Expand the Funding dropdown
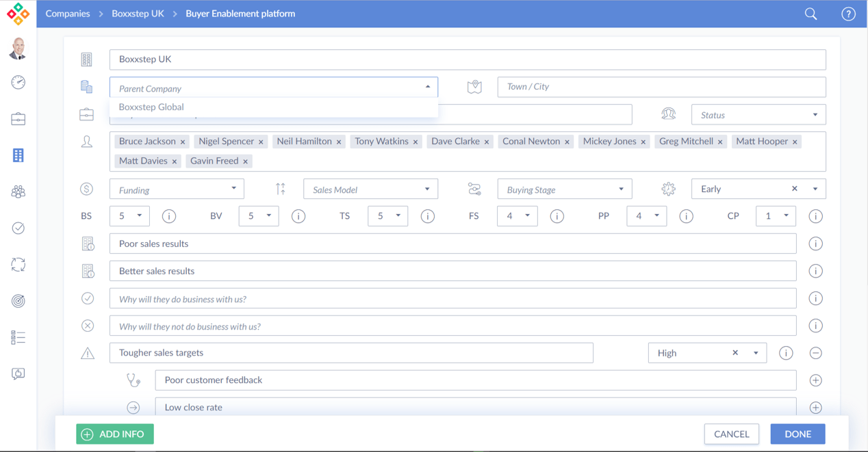The image size is (868, 452). pyautogui.click(x=177, y=189)
